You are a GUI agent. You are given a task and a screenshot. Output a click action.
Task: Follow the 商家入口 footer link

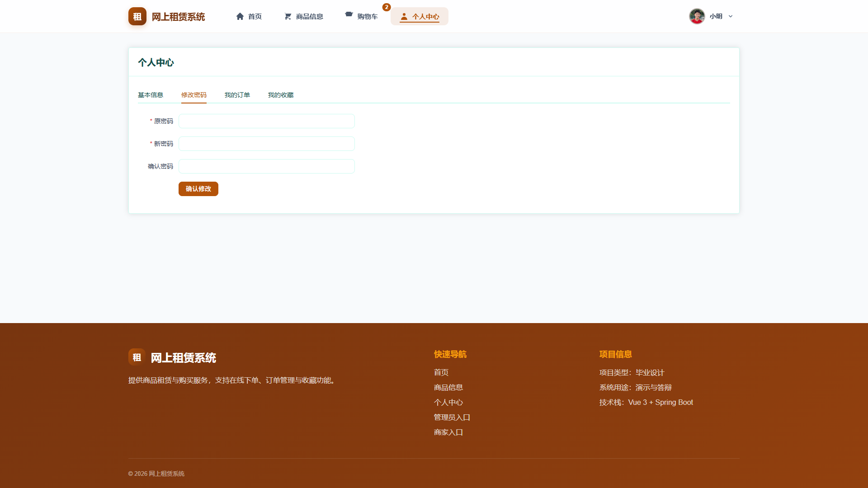click(x=448, y=432)
